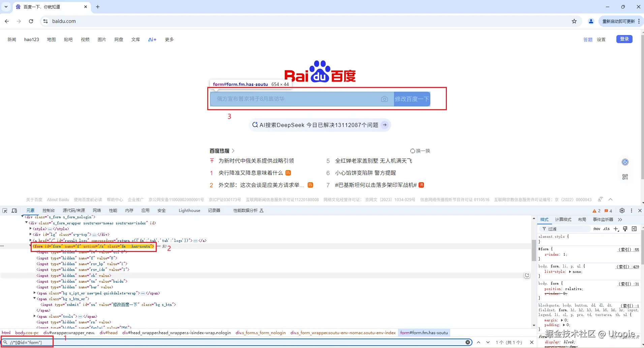Open DevTools settings gear
The image size is (644, 348).
coord(622,211)
